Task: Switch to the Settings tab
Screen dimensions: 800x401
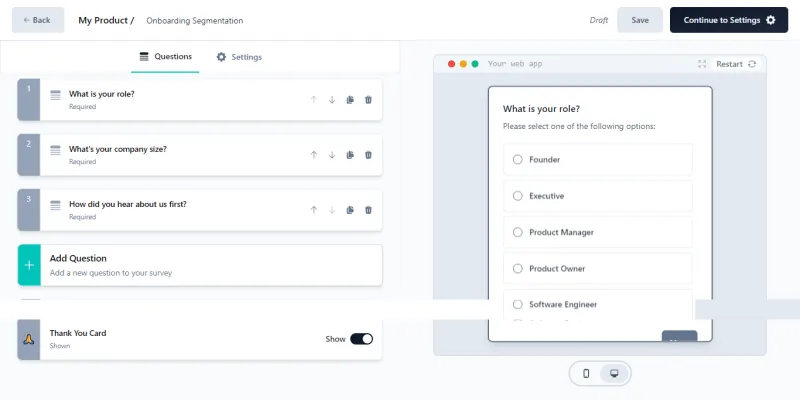Action: point(239,57)
